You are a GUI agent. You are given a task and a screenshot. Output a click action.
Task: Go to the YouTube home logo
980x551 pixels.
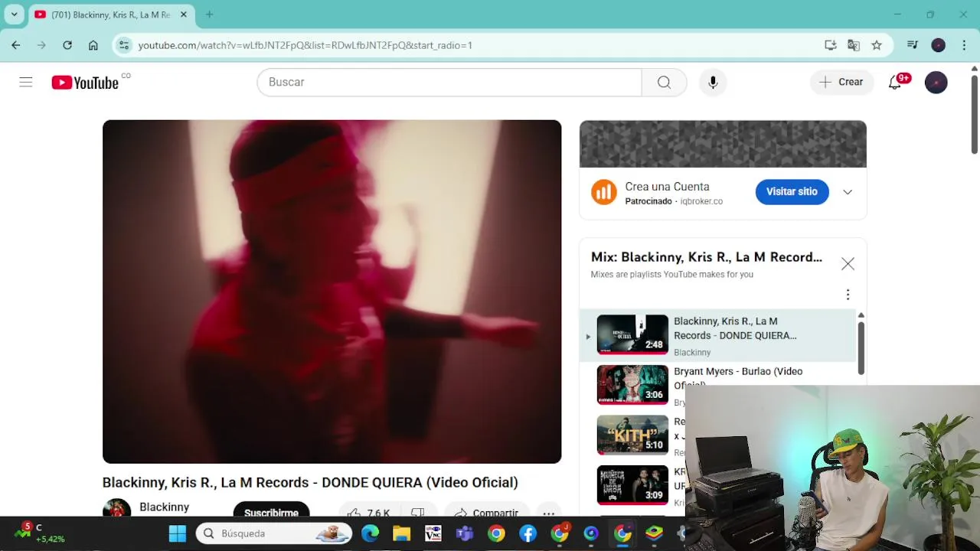pyautogui.click(x=85, y=83)
